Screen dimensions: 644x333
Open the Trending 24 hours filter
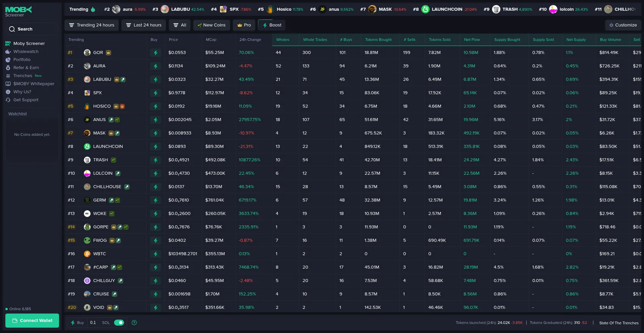[92, 25]
